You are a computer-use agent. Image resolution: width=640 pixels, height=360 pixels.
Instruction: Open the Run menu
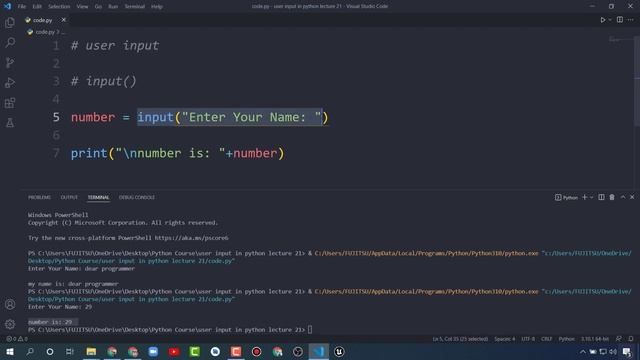[x=113, y=7]
